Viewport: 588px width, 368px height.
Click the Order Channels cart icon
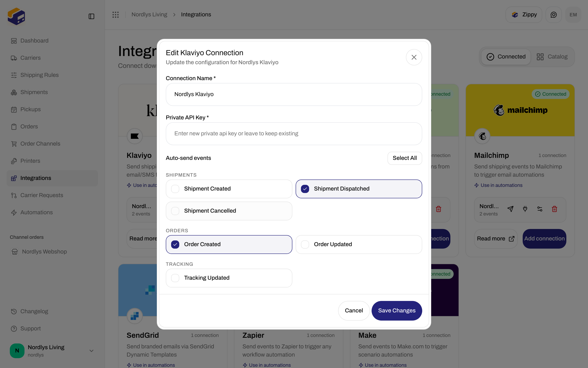14,144
